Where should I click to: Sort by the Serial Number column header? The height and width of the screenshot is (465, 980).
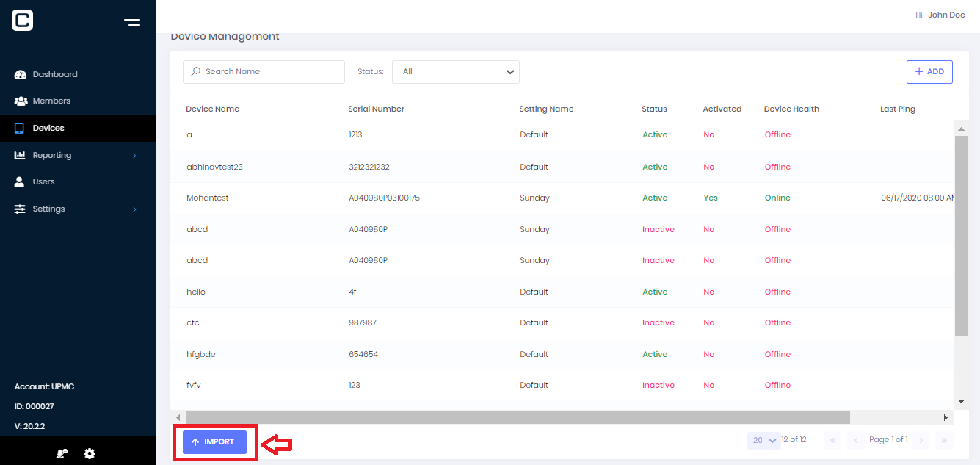377,109
